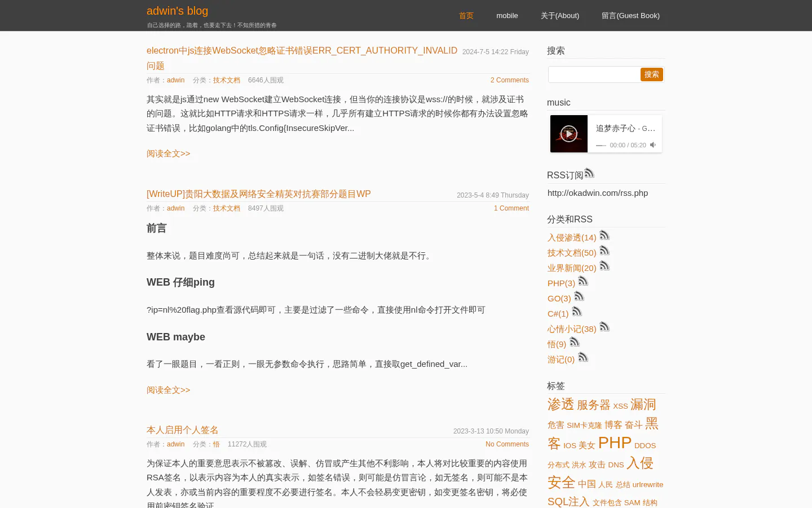The height and width of the screenshot is (508, 812).
Task: Click the heading WEB 仔细ping
Action: 180,282
